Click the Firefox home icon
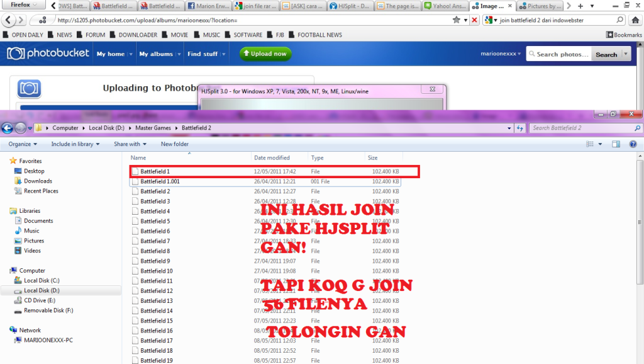Viewport: 644px width, 364px height. 635,20
